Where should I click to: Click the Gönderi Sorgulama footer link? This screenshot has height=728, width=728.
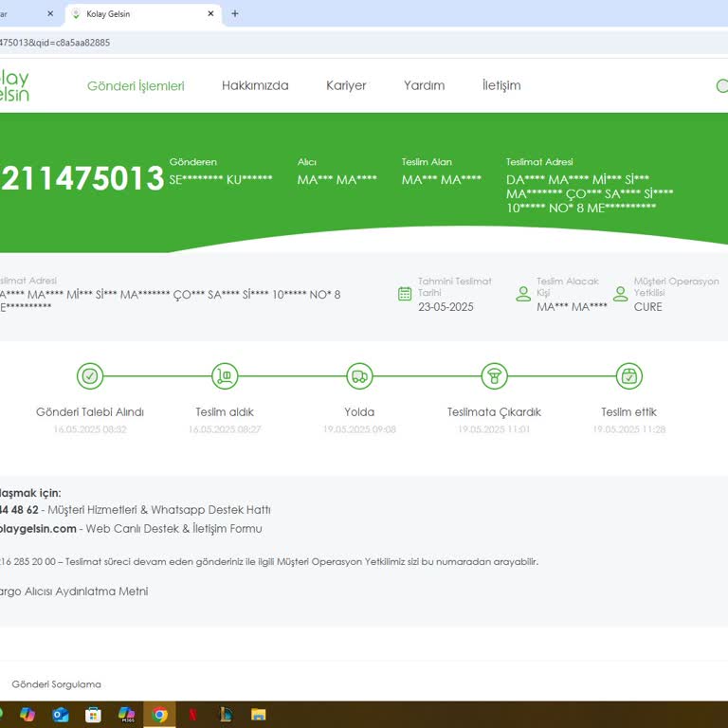pyautogui.click(x=56, y=684)
